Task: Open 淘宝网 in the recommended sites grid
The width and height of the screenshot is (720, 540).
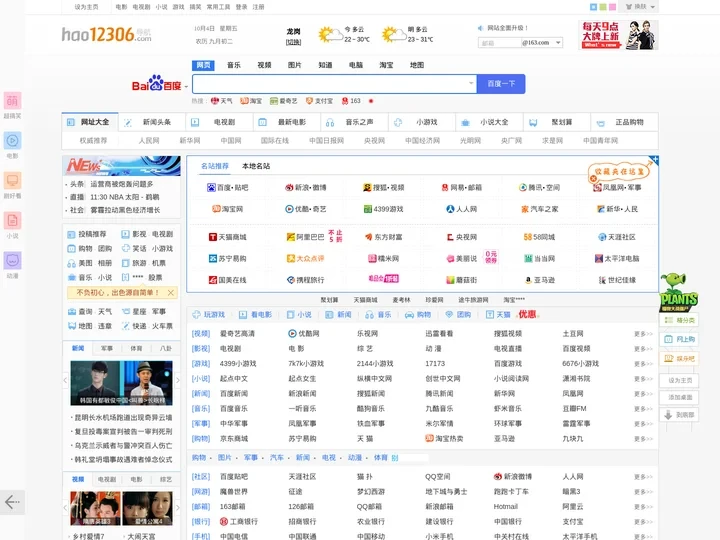Action: point(228,209)
